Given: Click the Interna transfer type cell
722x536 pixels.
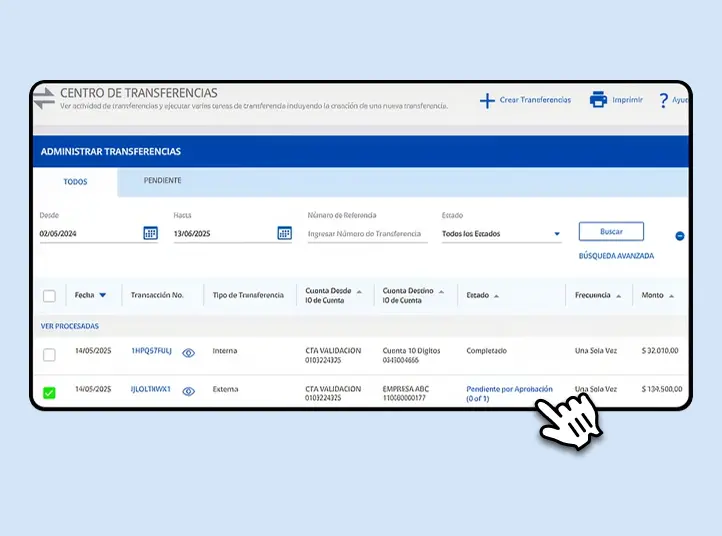Looking at the screenshot, I should pyautogui.click(x=225, y=351).
